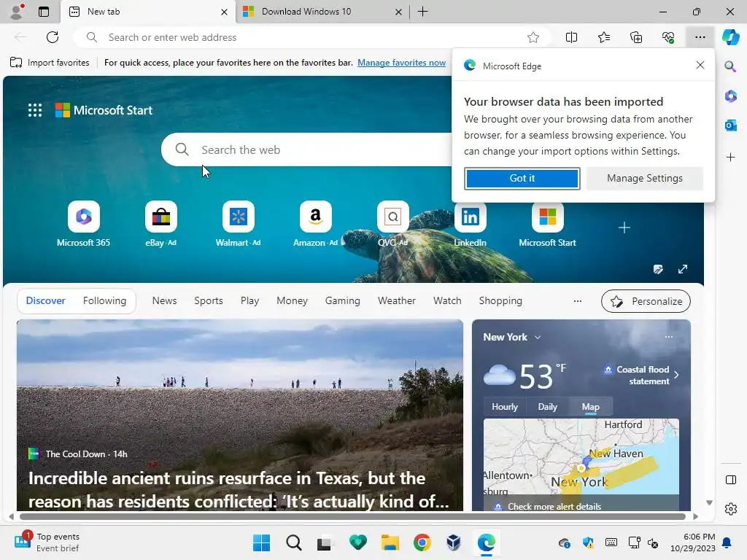
Task: Expand New York location dropdown
Action: point(538,337)
